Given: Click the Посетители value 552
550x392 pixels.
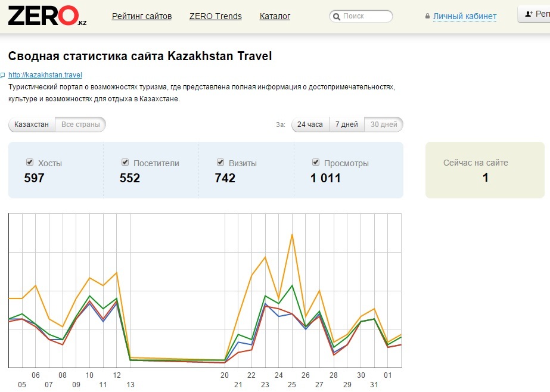Looking at the screenshot, I should click(130, 178).
